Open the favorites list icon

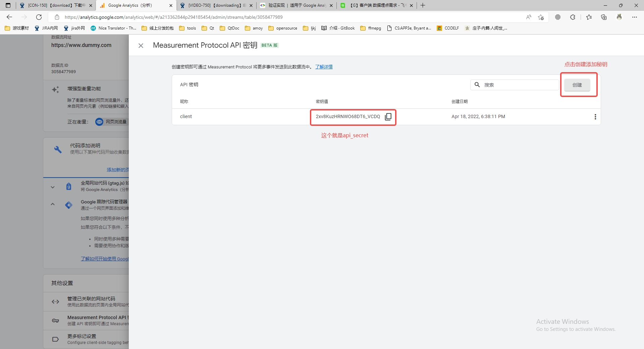coord(589,17)
